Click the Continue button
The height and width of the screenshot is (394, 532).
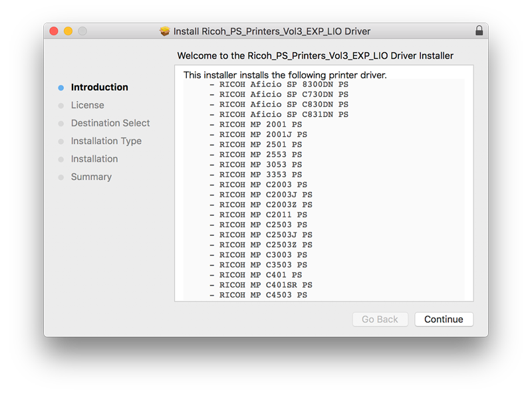pos(444,320)
